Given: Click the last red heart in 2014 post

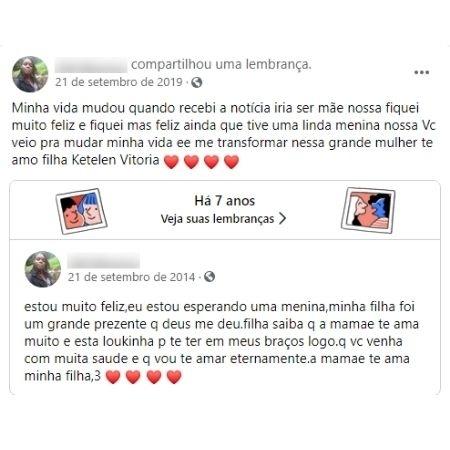Looking at the screenshot, I should [174, 377].
